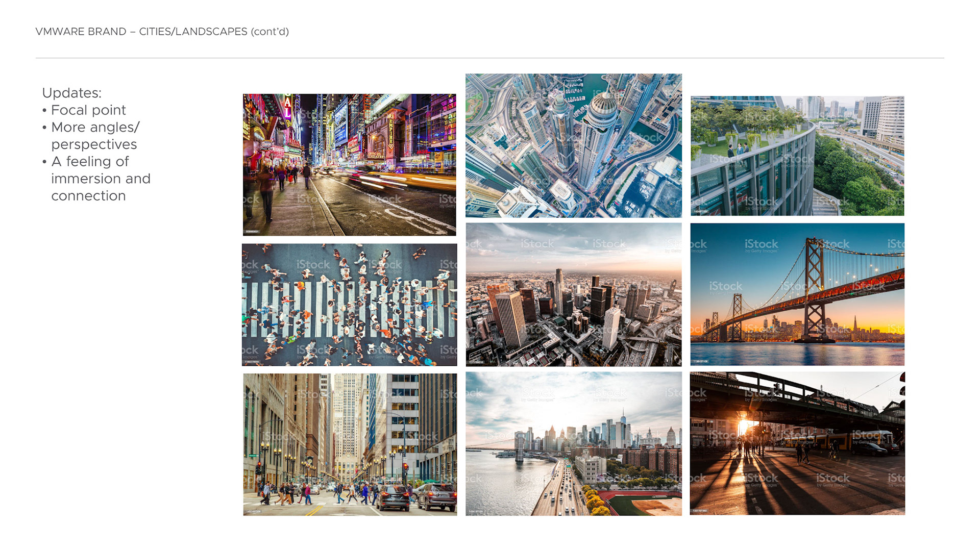Click the word connection in bullet list

click(88, 196)
